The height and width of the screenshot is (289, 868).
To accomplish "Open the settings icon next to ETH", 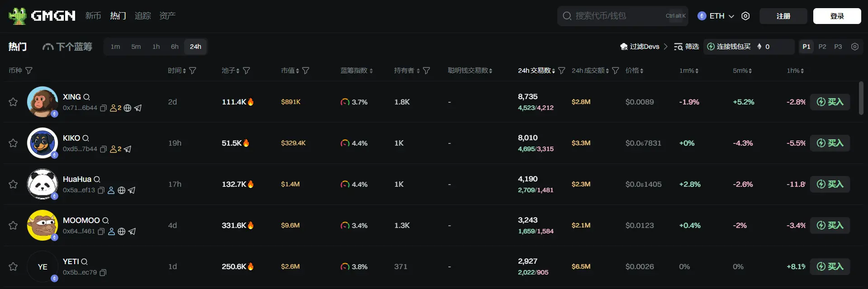I will point(745,16).
